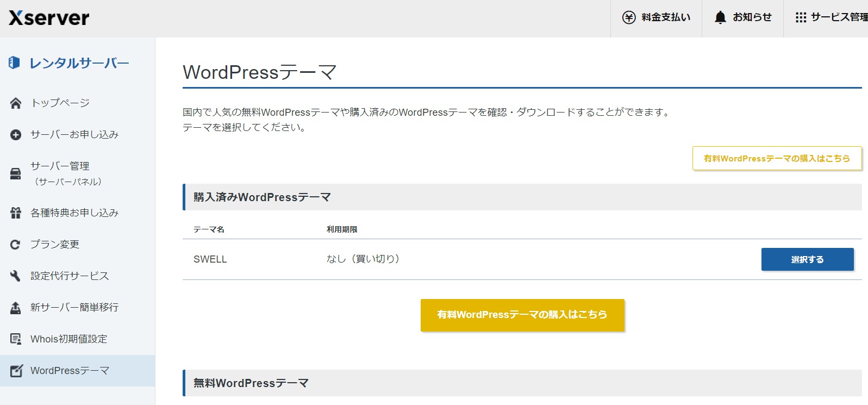Click the wrench icon for 設定代行サービス
The height and width of the screenshot is (405, 868).
click(x=16, y=276)
